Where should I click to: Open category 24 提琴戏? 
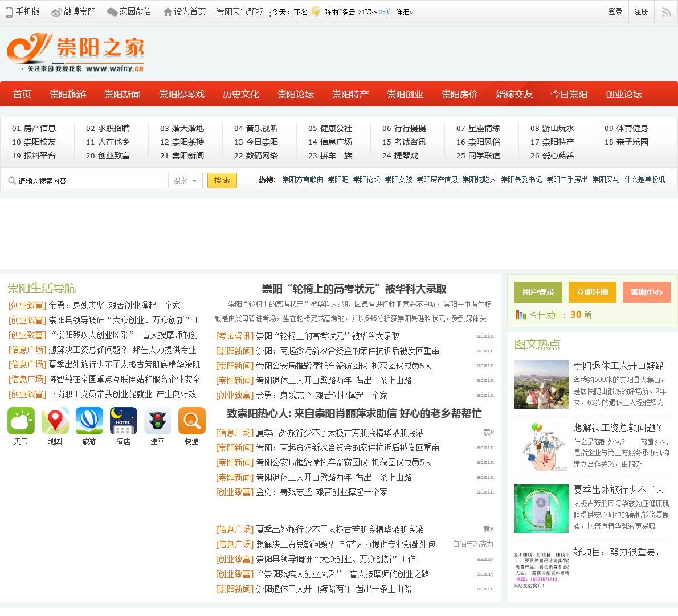[401, 155]
